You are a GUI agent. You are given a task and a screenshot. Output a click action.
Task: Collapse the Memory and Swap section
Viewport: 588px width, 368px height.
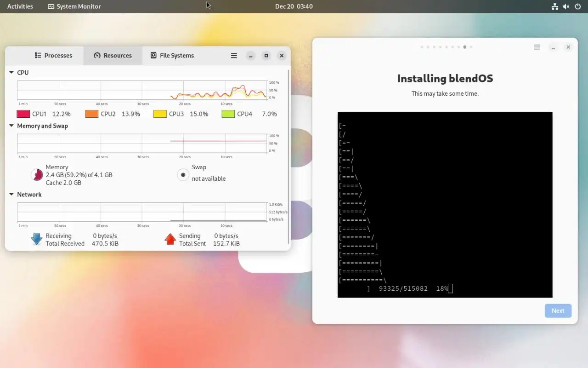[11, 126]
